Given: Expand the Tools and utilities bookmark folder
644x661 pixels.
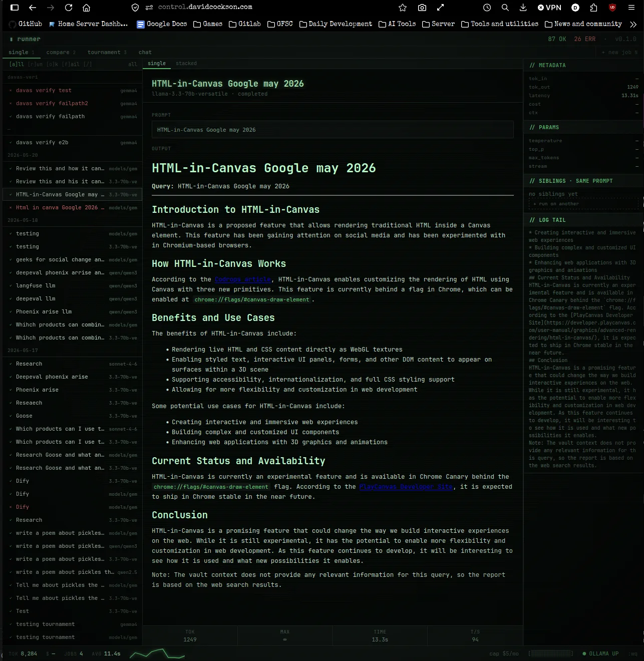Looking at the screenshot, I should coord(500,24).
